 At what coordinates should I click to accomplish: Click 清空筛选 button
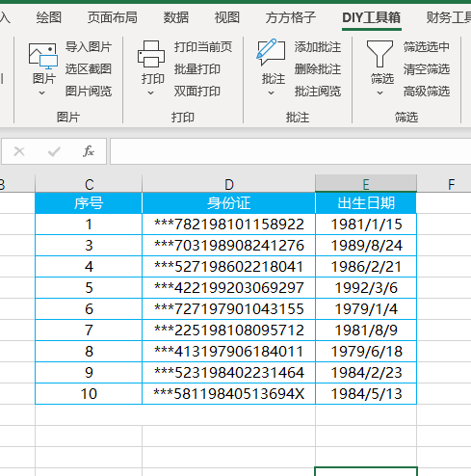427,69
